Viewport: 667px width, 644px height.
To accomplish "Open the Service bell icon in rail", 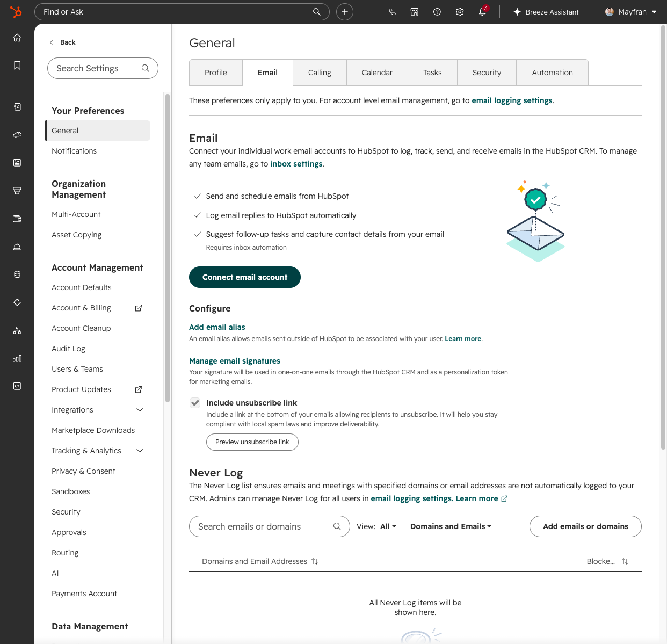I will (17, 247).
